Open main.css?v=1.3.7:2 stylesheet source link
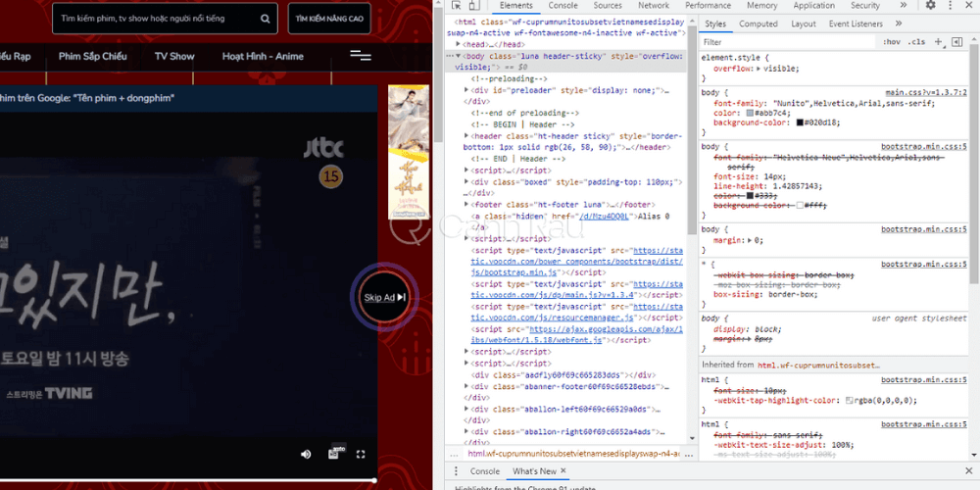Screen dimensions: 980x490 click(x=926, y=92)
